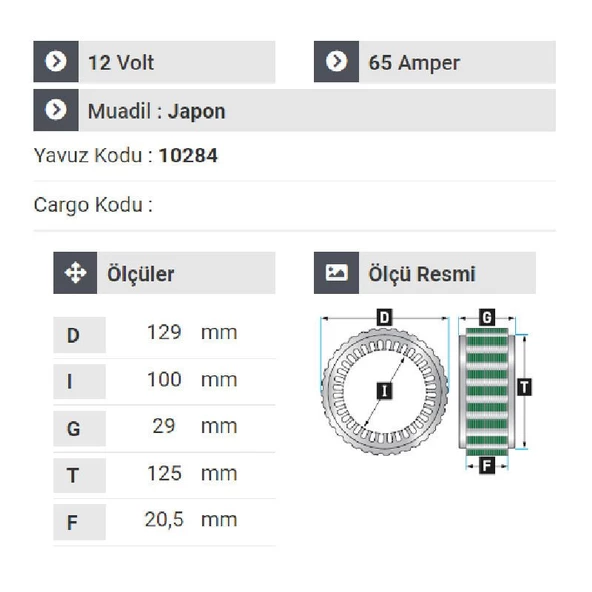Viewport: 592px width, 592px height.
Task: Select the D row with 129 mm
Action: click(164, 334)
